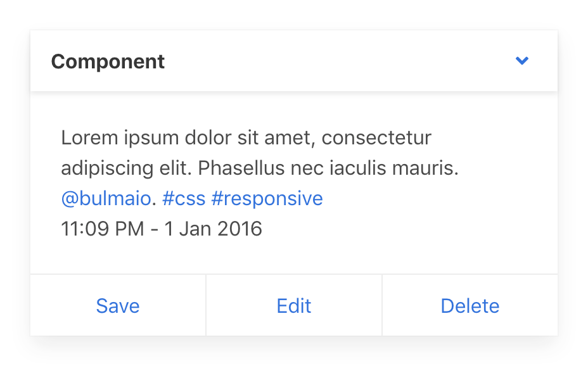Image resolution: width=588 pixels, height=366 pixels.
Task: Click the 1 Jan 2016 date
Action: (214, 229)
